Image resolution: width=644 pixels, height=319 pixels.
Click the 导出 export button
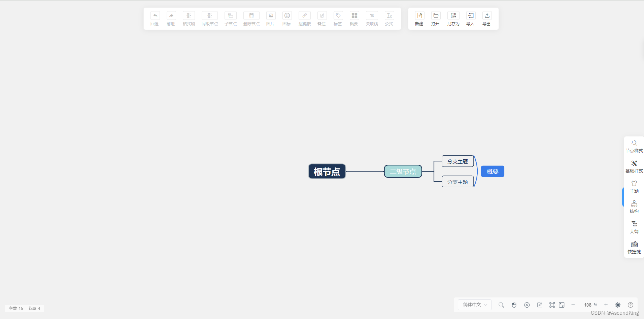[x=487, y=19]
